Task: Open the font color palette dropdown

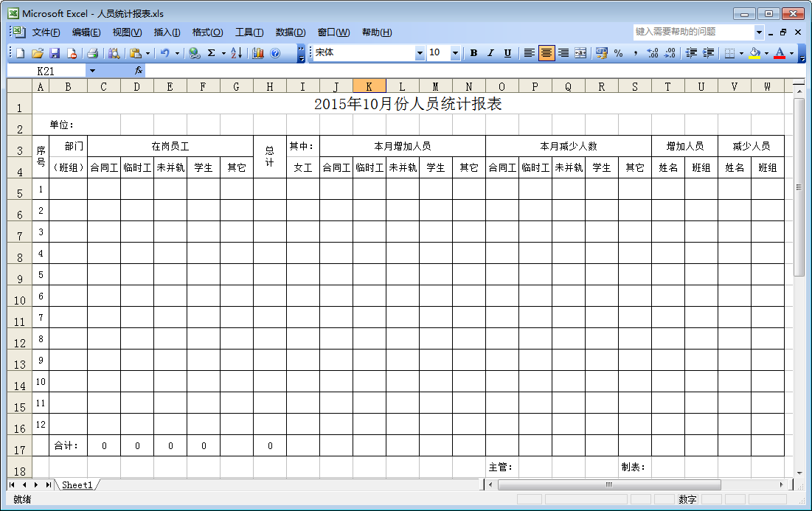Action: (791, 53)
